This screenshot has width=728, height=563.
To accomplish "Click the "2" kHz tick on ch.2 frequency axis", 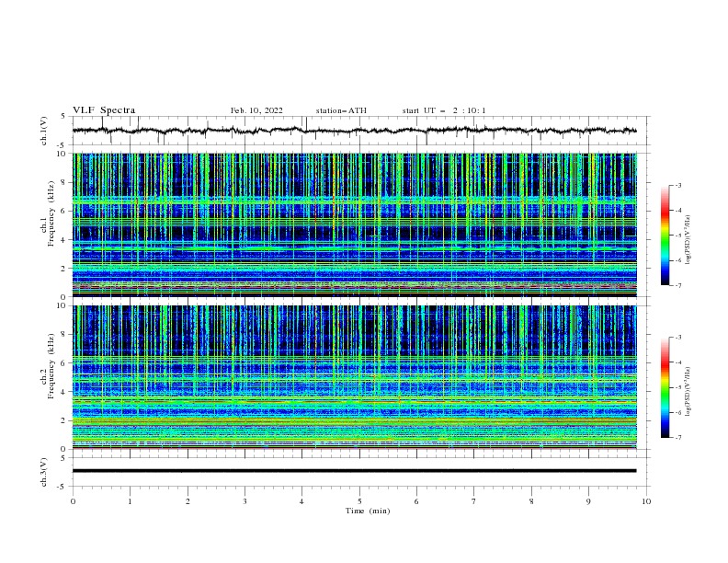I will [x=65, y=420].
